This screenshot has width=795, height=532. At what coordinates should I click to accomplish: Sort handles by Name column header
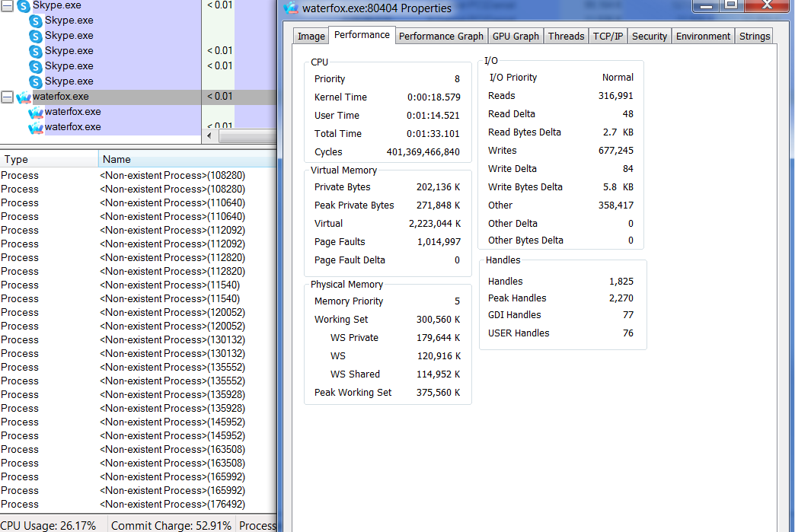pyautogui.click(x=187, y=159)
